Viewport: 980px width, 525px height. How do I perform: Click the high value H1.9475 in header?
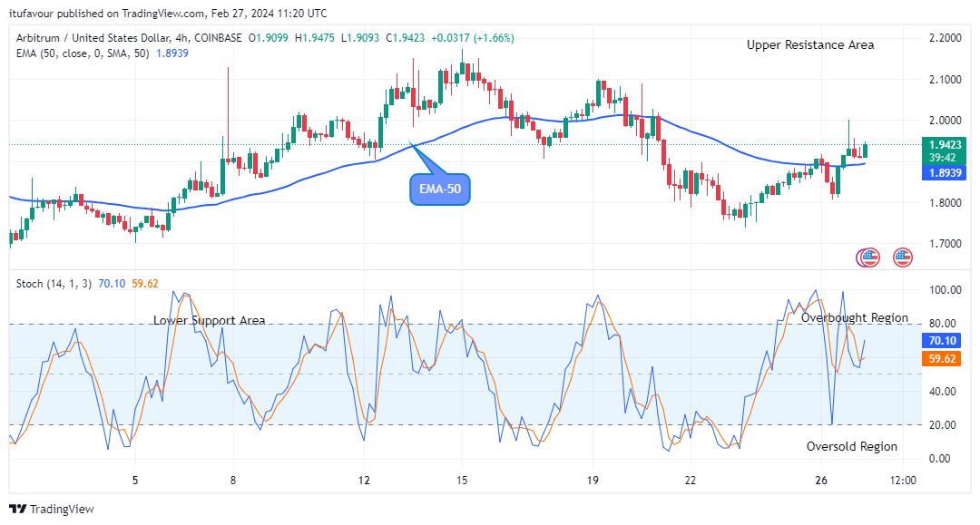coord(315,38)
